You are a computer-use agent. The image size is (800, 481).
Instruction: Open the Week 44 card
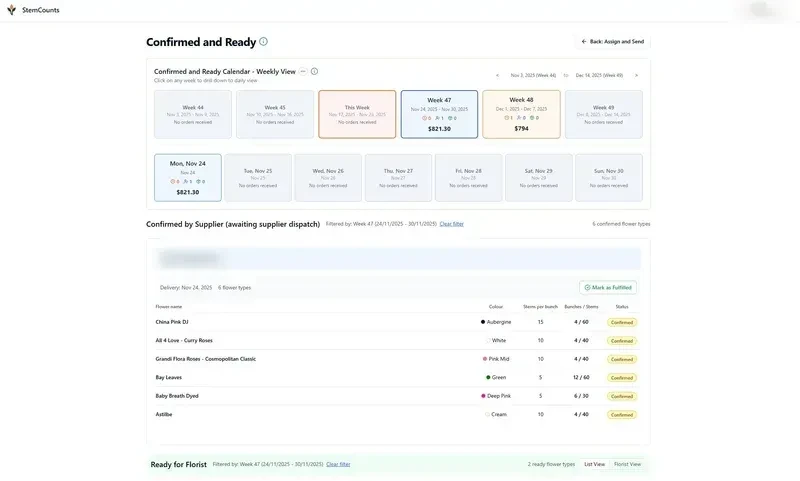[193, 114]
